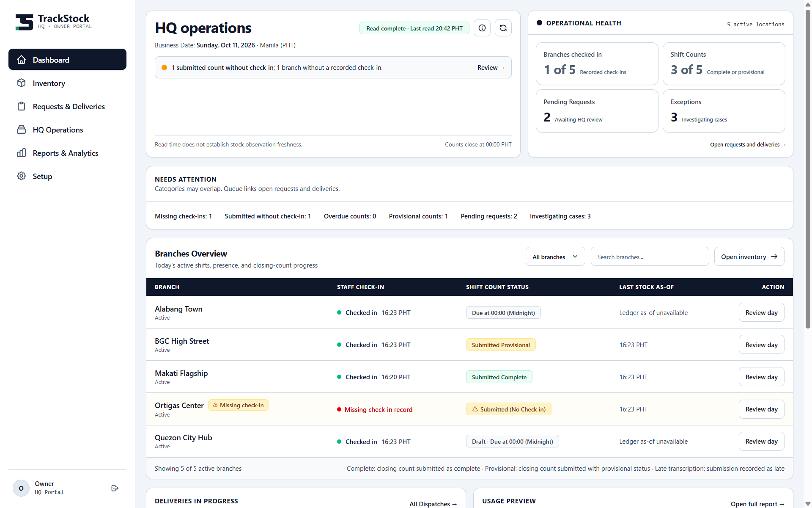
Task: Select HQ Operations in the sidebar
Action: [67, 130]
